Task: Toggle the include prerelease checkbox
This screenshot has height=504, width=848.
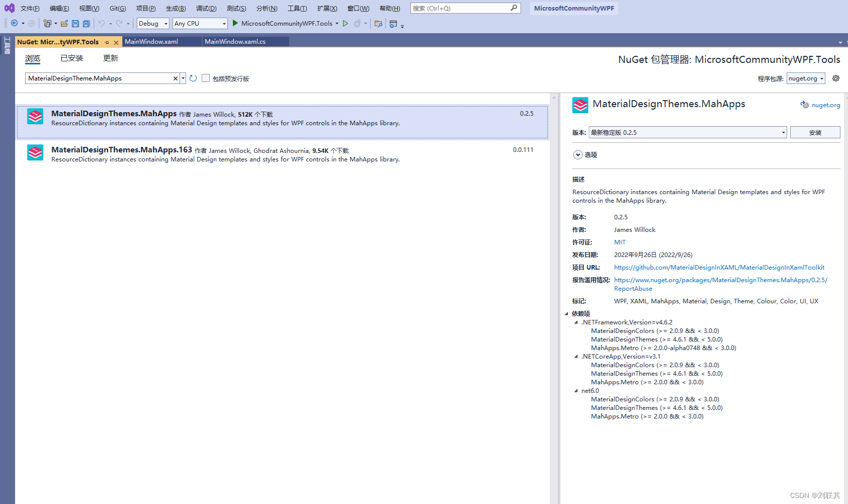Action: pyautogui.click(x=206, y=78)
